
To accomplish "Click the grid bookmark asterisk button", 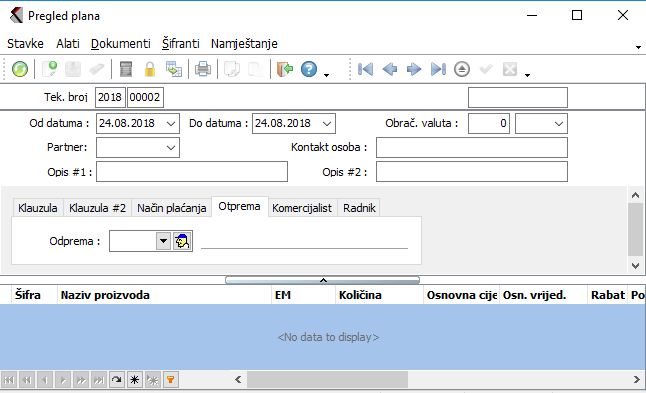I will [135, 380].
